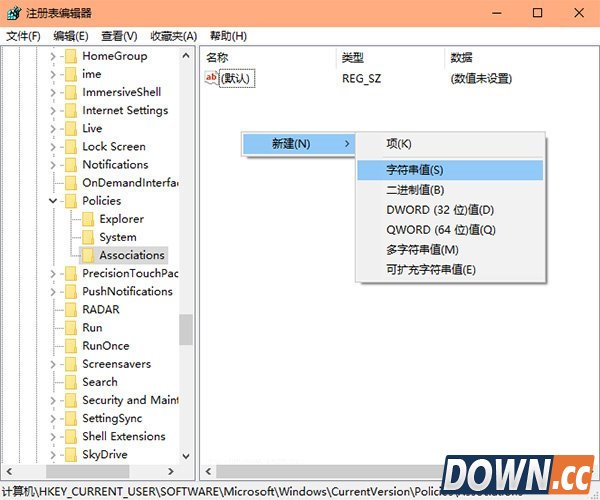This screenshot has width=600, height=500.
Task: Click the tree pane scroll right arrow
Action: coord(171,471)
